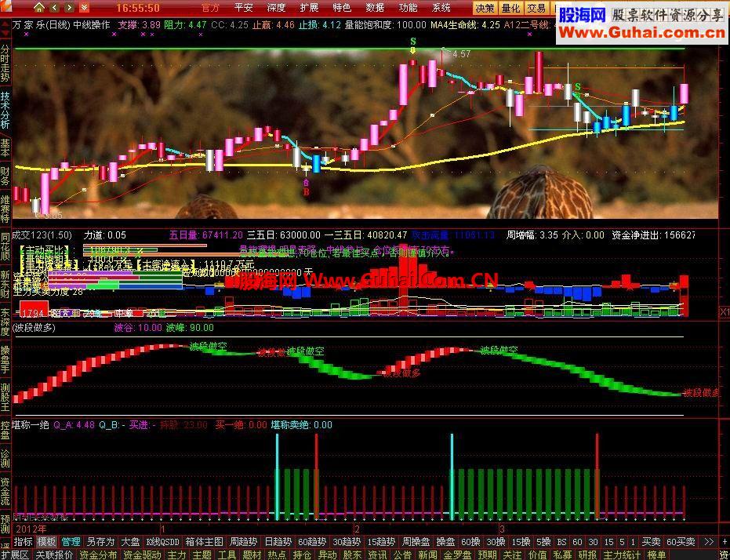Open the 系统 menu
Image resolution: width=730 pixels, height=560 pixels.
[x=441, y=8]
